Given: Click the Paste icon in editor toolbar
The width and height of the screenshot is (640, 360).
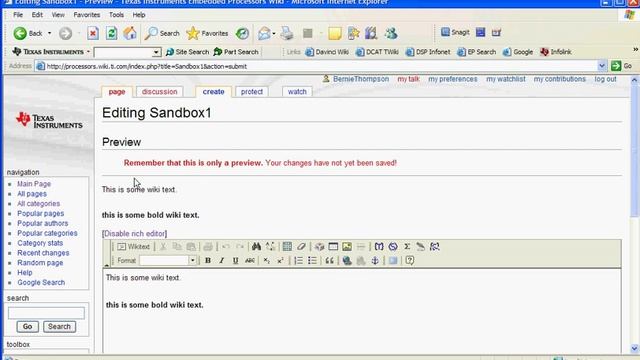Looking at the screenshot, I should 191,247.
